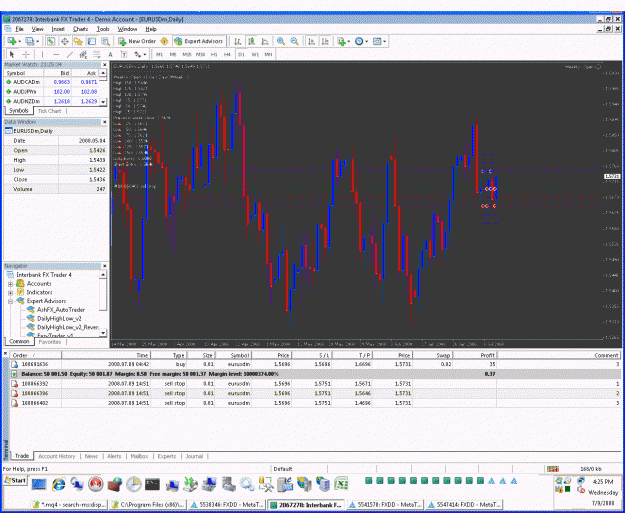Toggle the M1 timeframe button
625x513 pixels.
tap(159, 55)
